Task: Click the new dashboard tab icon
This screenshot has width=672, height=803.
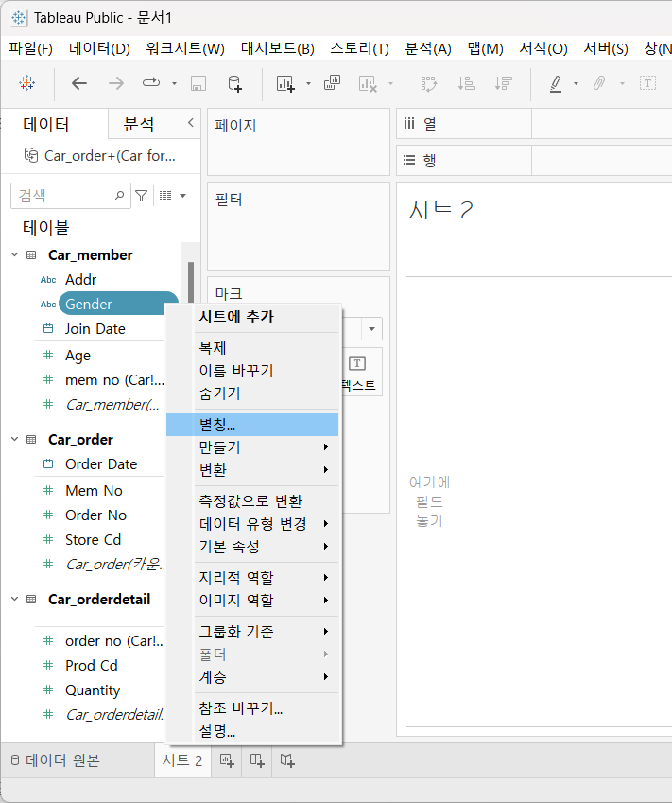Action: pyautogui.click(x=257, y=760)
